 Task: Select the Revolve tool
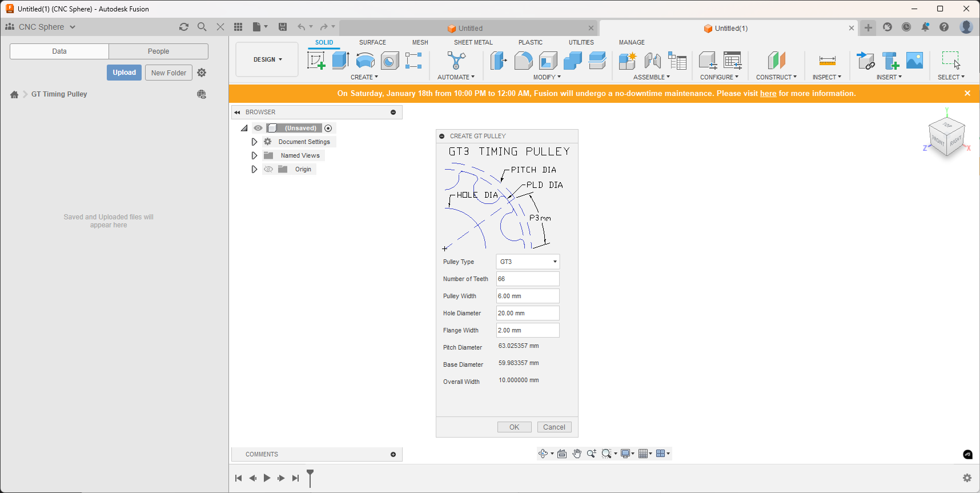coord(366,61)
